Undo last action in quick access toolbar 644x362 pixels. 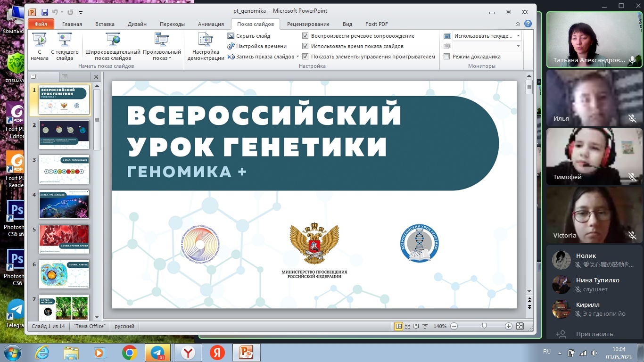pyautogui.click(x=55, y=12)
